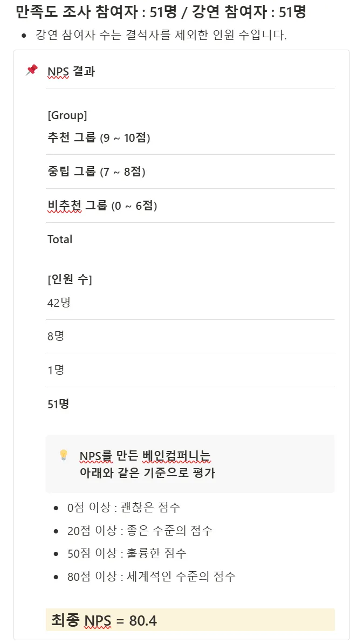357x644 pixels.
Task: Select the [인원 수] header
Action: tap(70, 279)
